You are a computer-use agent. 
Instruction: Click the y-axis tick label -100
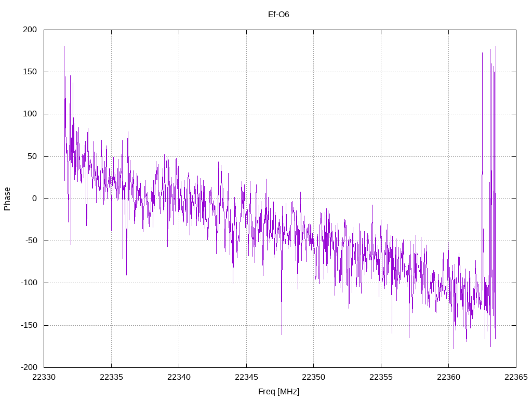29,283
